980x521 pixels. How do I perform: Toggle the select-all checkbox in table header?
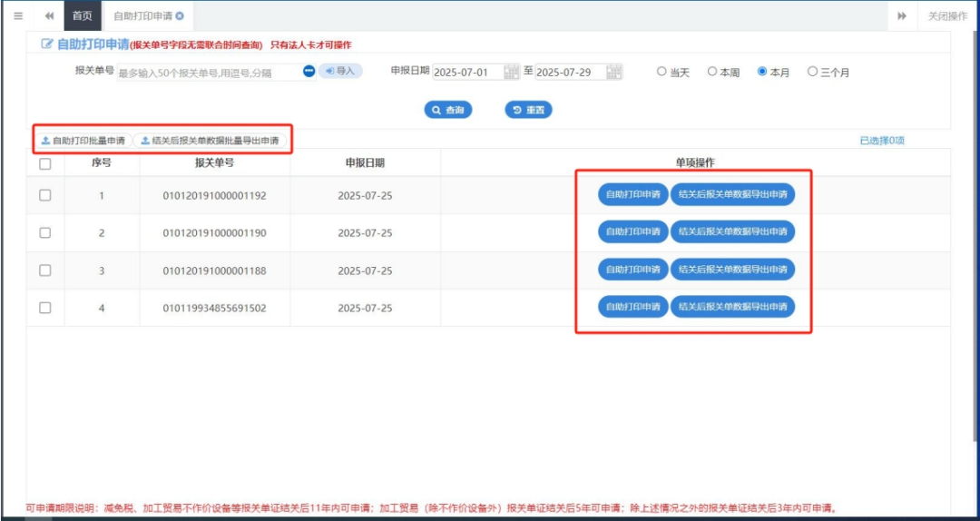point(45,164)
